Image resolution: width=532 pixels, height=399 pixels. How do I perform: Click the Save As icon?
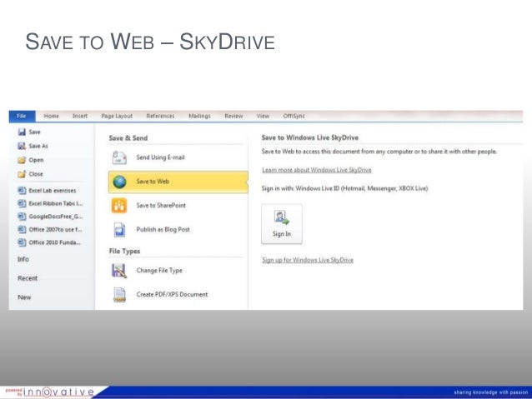tap(22, 146)
